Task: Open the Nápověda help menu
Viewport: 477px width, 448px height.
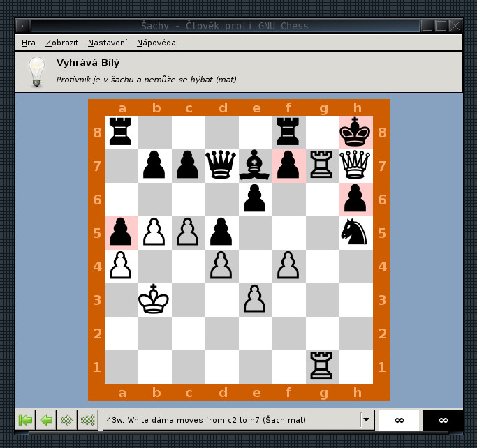Action: click(x=156, y=43)
